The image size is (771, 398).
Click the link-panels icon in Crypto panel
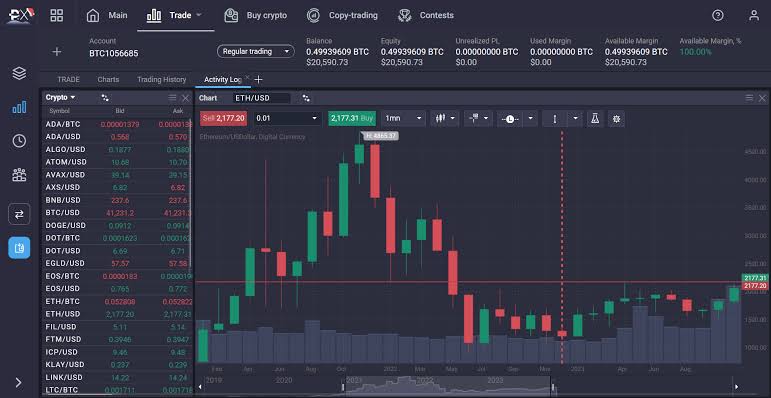(x=105, y=98)
